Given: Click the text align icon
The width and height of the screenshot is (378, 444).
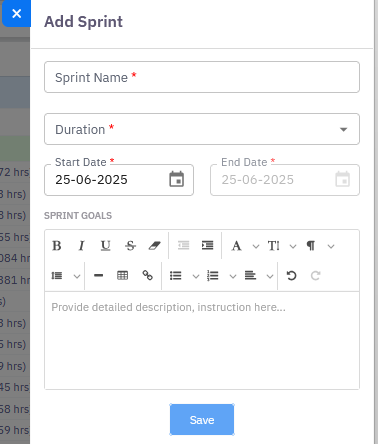Looking at the screenshot, I should click(x=250, y=276).
